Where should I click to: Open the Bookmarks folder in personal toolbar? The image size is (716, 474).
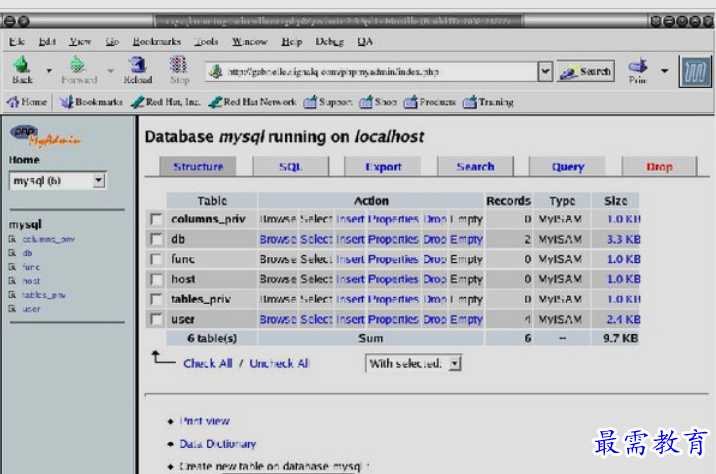[x=91, y=102]
